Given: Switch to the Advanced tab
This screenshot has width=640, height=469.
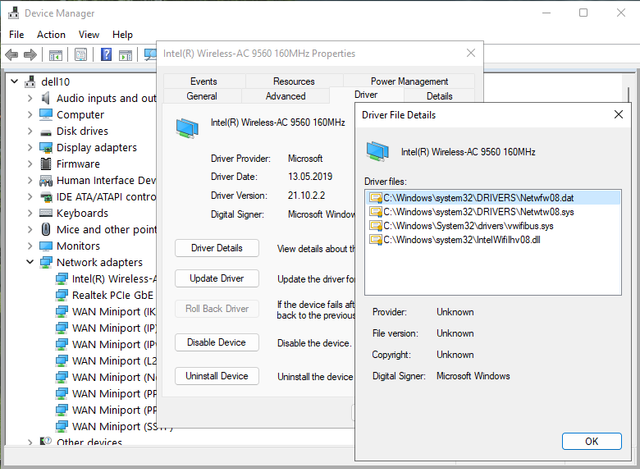Looking at the screenshot, I should point(285,96).
